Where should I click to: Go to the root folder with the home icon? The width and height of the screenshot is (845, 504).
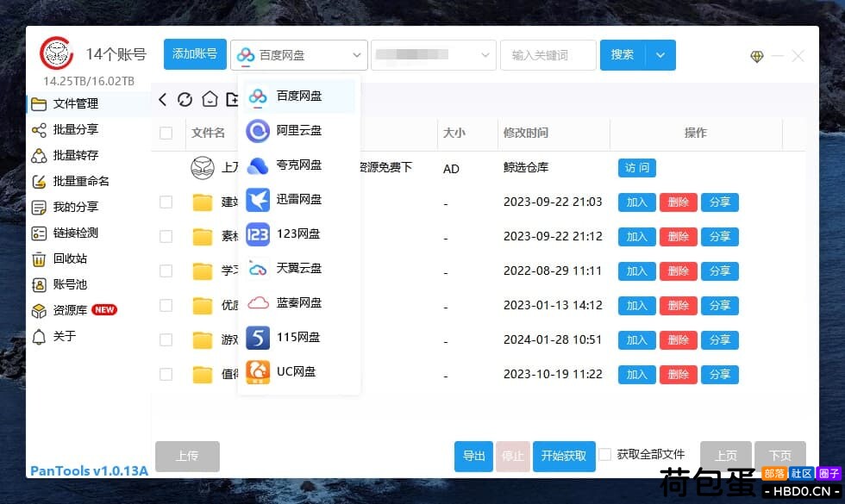210,99
